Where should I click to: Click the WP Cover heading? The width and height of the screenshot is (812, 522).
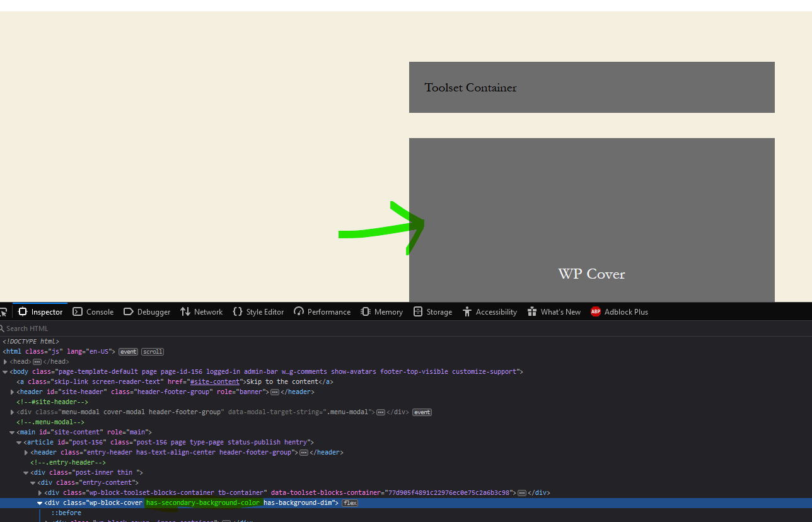click(x=591, y=274)
